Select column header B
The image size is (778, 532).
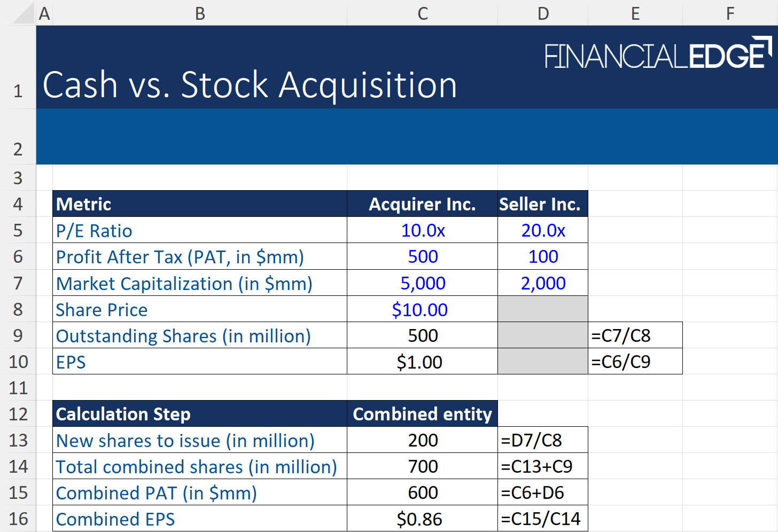coord(199,13)
